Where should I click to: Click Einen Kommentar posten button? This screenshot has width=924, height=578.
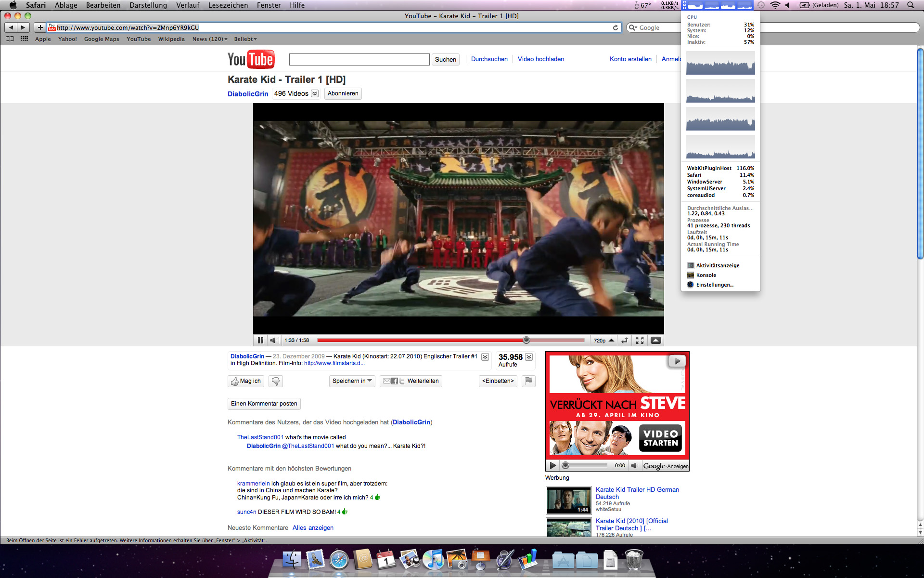pyautogui.click(x=264, y=404)
